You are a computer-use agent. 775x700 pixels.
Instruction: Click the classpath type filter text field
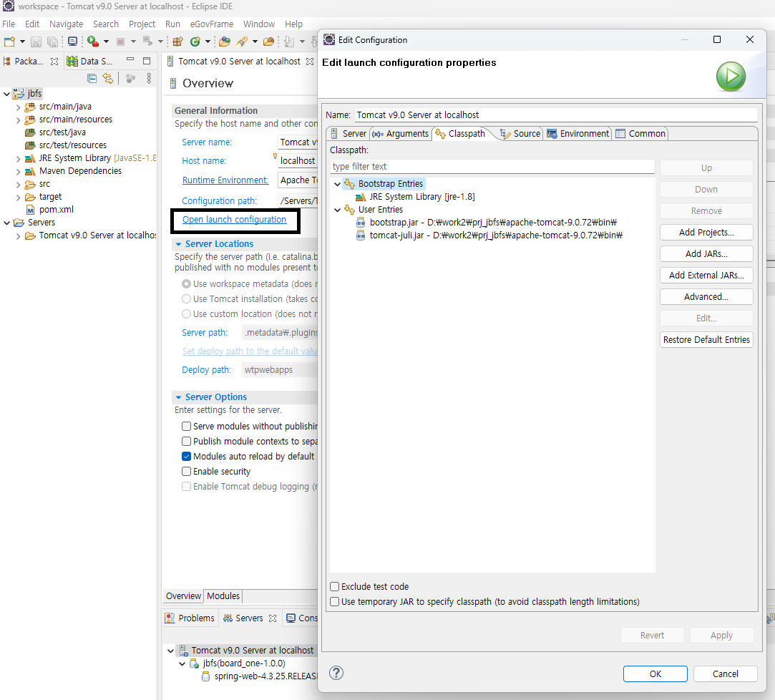(492, 167)
